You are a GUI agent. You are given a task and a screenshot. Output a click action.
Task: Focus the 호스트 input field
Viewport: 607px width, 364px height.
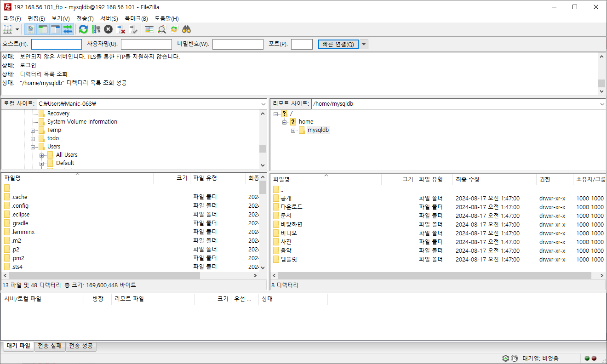click(x=57, y=44)
